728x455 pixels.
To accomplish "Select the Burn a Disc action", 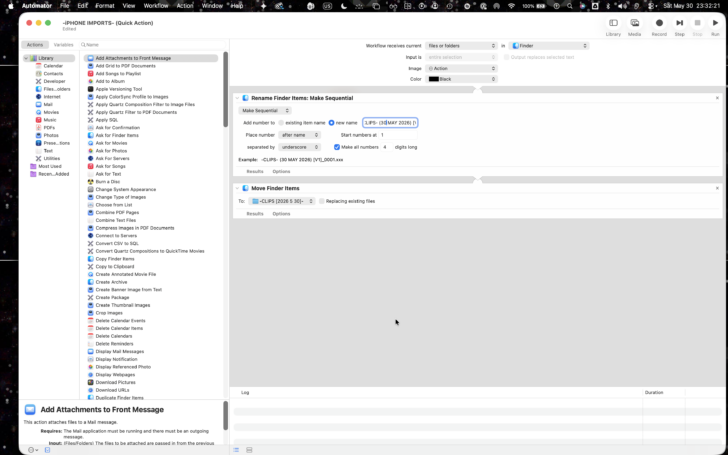I will [x=108, y=182].
